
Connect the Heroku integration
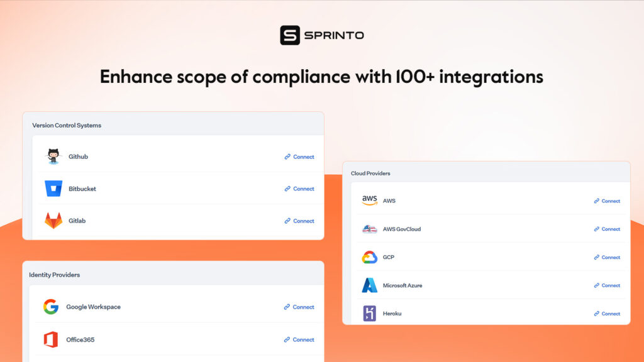tap(607, 314)
